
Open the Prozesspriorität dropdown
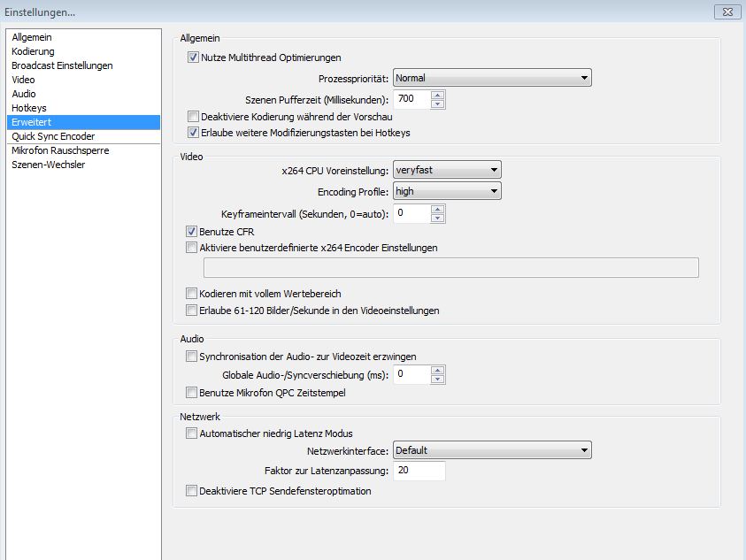(x=491, y=78)
